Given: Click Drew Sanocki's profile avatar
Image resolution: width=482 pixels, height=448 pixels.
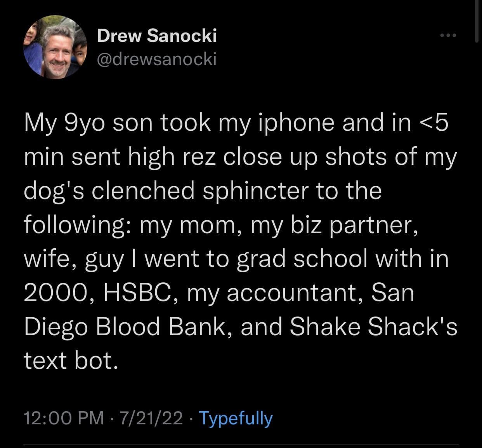Looking at the screenshot, I should 55,47.
